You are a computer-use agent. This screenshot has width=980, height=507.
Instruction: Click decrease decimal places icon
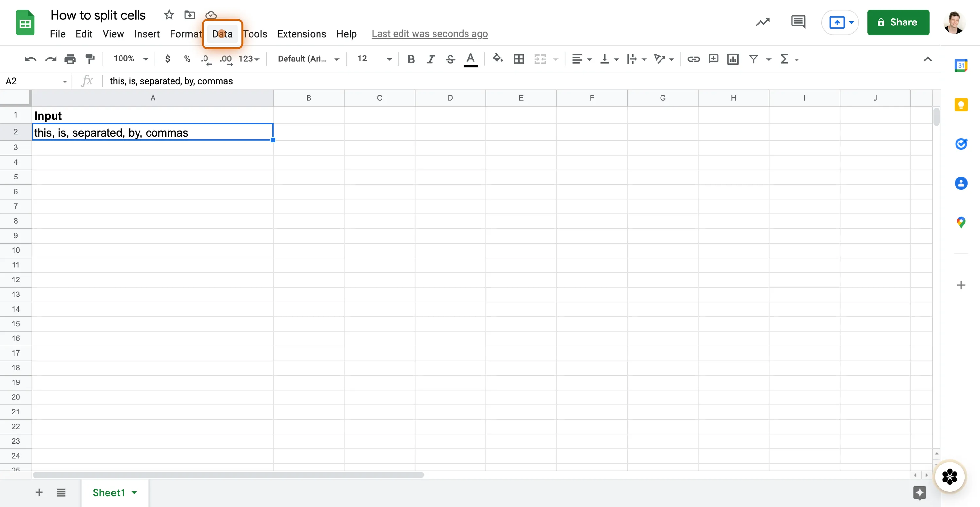206,60
